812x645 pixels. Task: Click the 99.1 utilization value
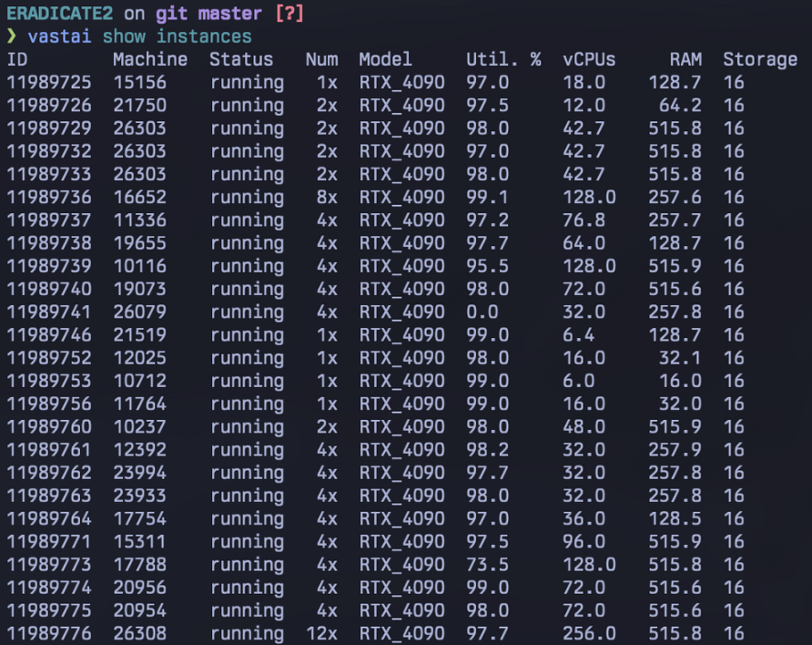coord(487,197)
